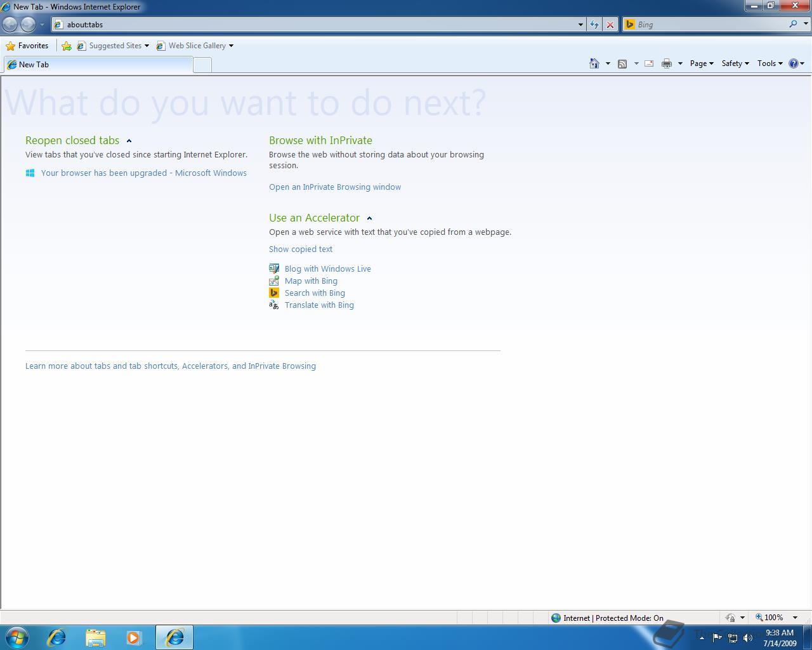The width and height of the screenshot is (812, 650).
Task: Click the Print icon
Action: pyautogui.click(x=667, y=63)
